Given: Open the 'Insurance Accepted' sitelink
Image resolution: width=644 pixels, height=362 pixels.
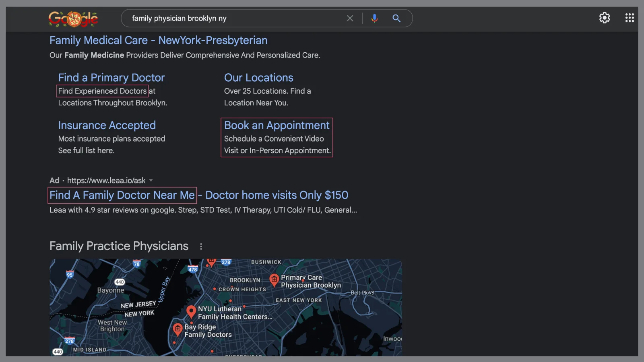Looking at the screenshot, I should 107,125.
